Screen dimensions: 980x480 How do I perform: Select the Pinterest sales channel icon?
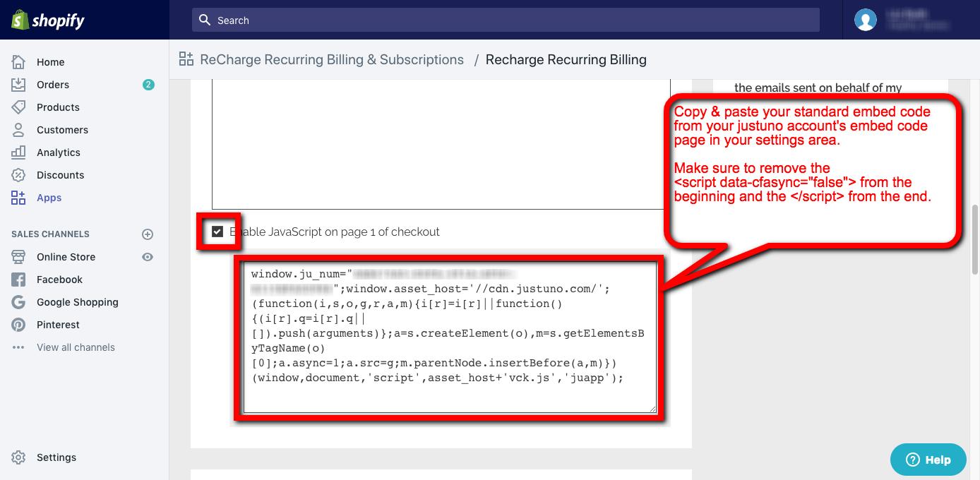pyautogui.click(x=19, y=325)
